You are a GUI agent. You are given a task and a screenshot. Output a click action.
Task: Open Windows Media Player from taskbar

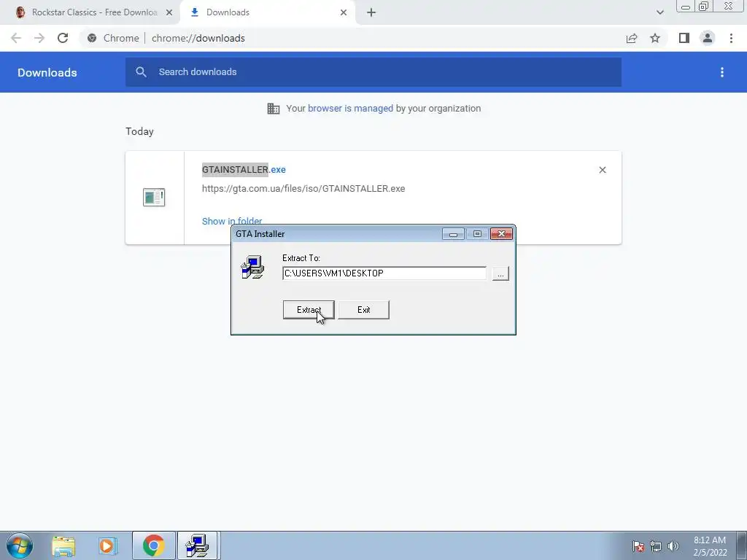click(108, 545)
